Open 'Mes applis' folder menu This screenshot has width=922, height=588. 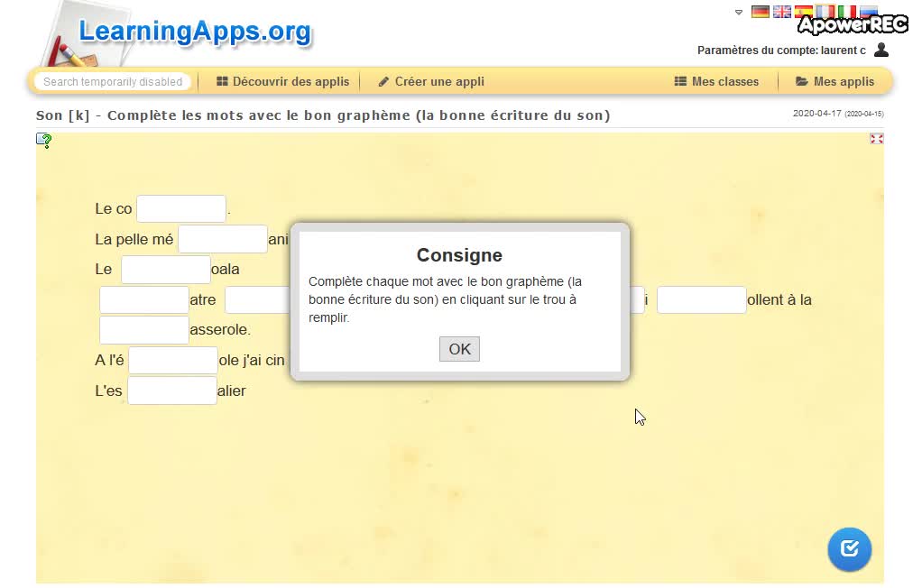tap(834, 81)
